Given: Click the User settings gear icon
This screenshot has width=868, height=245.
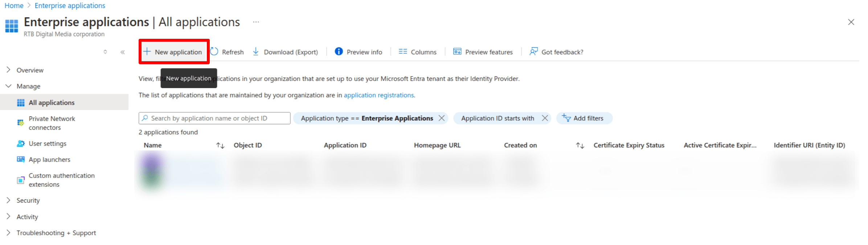Looking at the screenshot, I should [x=21, y=144].
